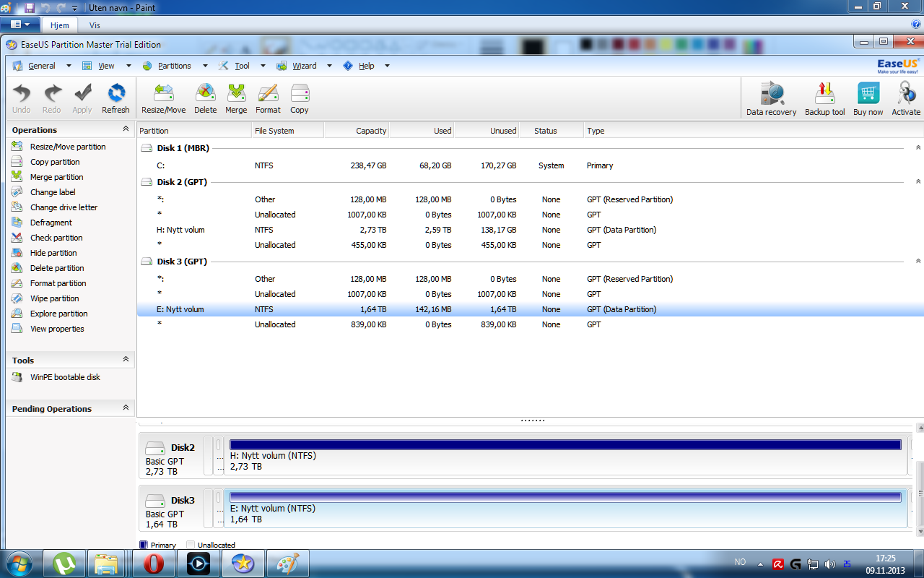Open the Paint application menu button

coord(19,25)
